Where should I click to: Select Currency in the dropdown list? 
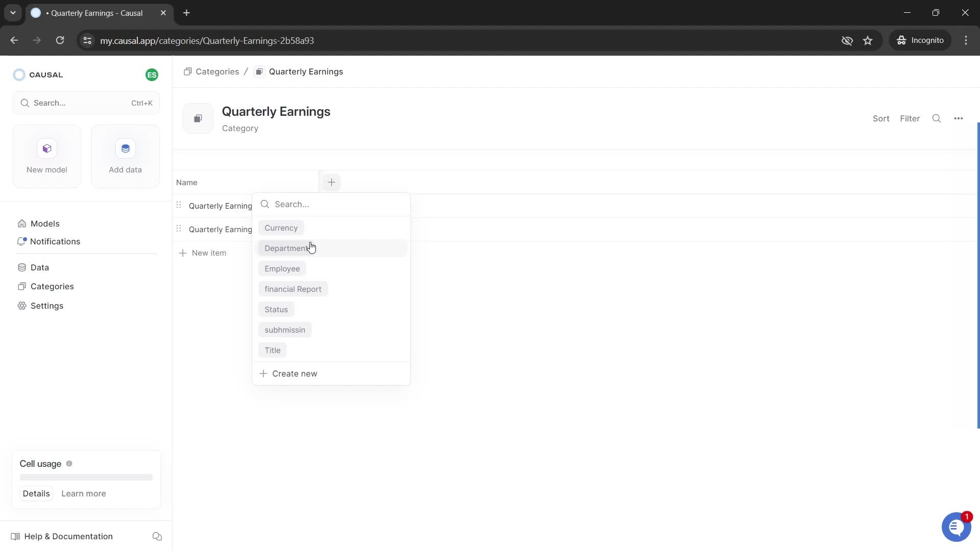point(281,228)
